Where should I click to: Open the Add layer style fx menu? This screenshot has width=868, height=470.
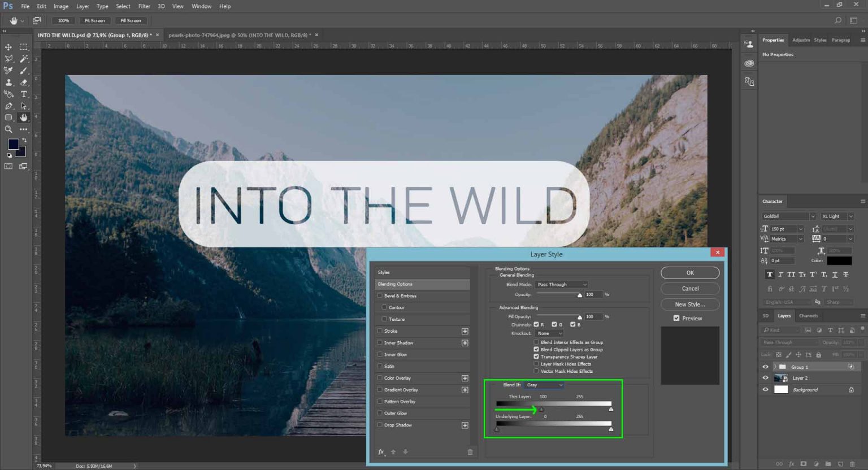point(380,451)
